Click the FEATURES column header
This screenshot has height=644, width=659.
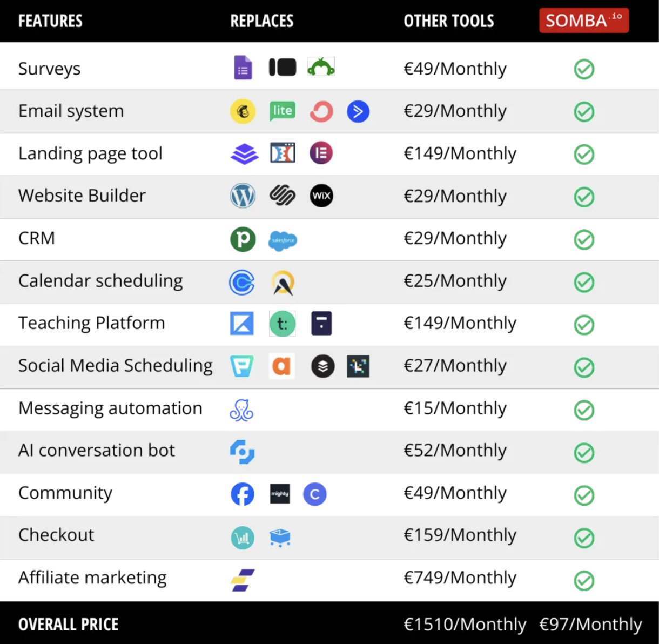point(50,21)
